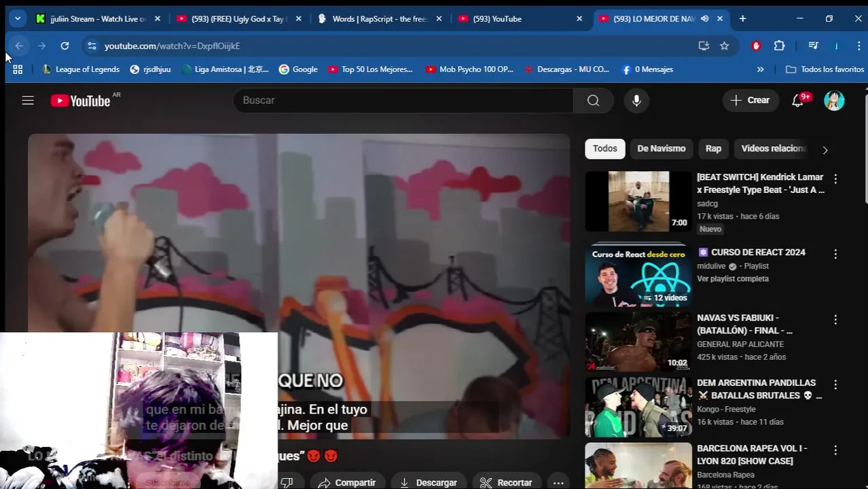868x489 pixels.
Task: Open more actions menu below video
Action: (558, 482)
